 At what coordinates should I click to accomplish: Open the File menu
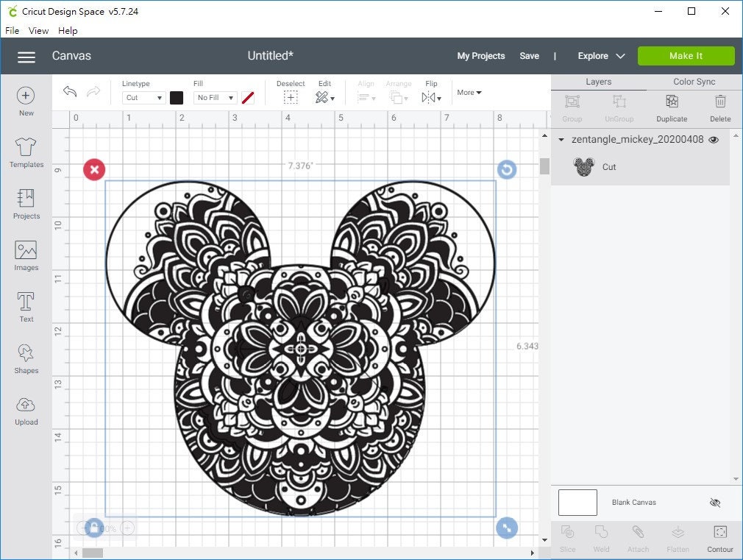click(x=13, y=31)
